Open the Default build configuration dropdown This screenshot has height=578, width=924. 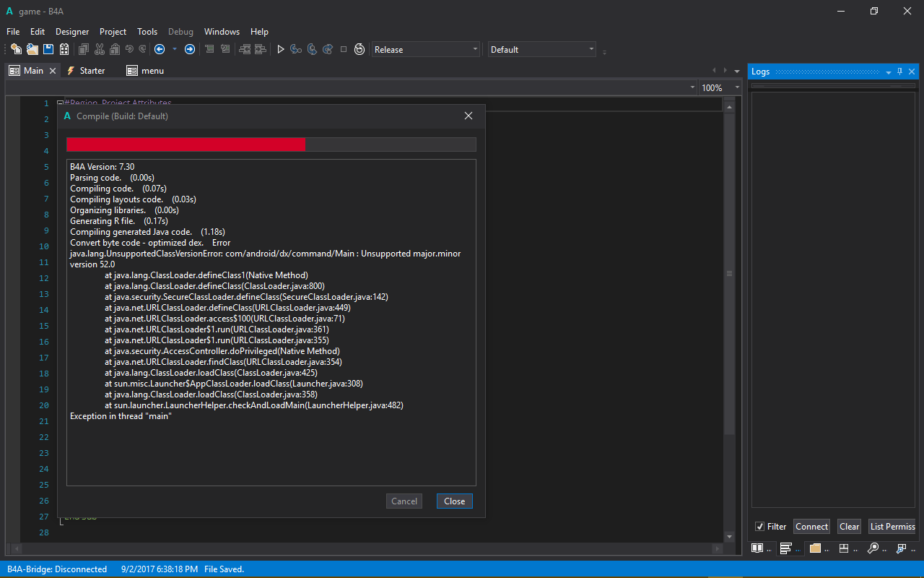click(x=542, y=50)
